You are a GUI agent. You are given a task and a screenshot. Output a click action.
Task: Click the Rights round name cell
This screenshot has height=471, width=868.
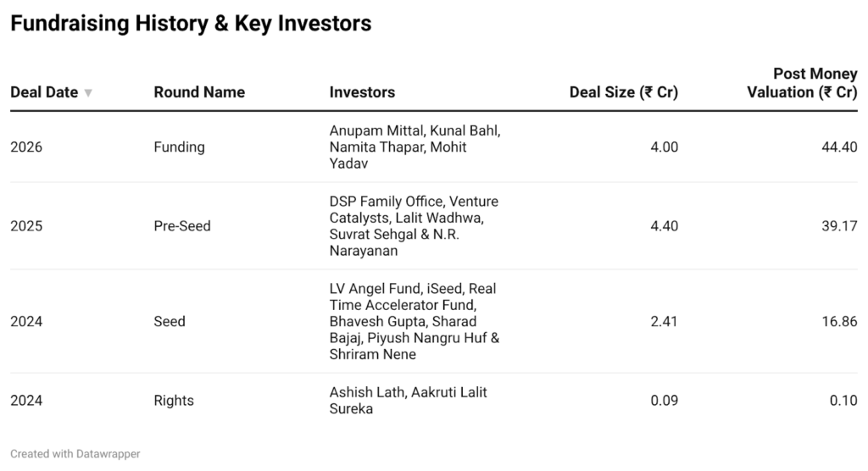point(174,400)
